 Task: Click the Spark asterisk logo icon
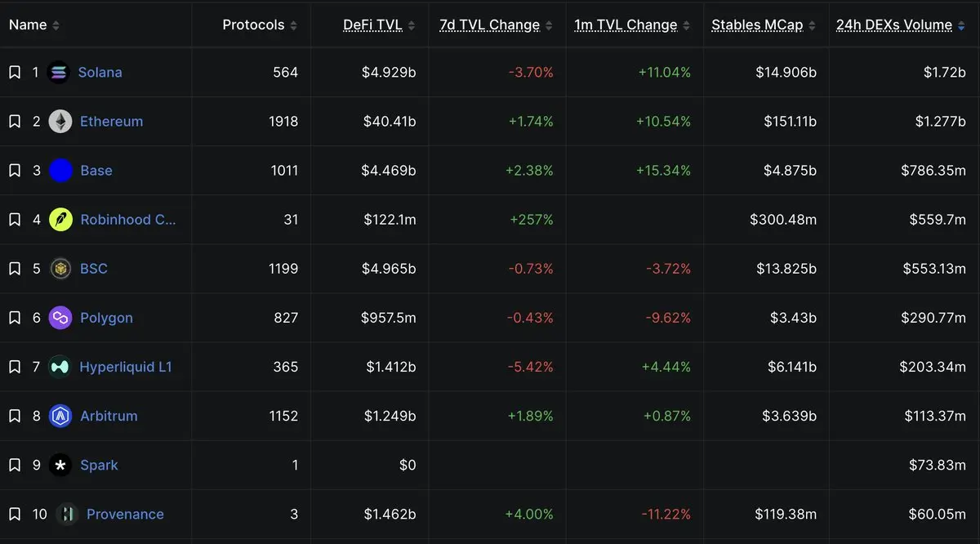click(60, 465)
